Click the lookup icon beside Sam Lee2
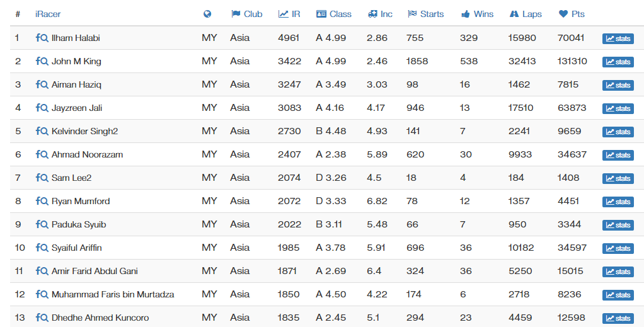Screen dimensions: 644x327 [42, 178]
